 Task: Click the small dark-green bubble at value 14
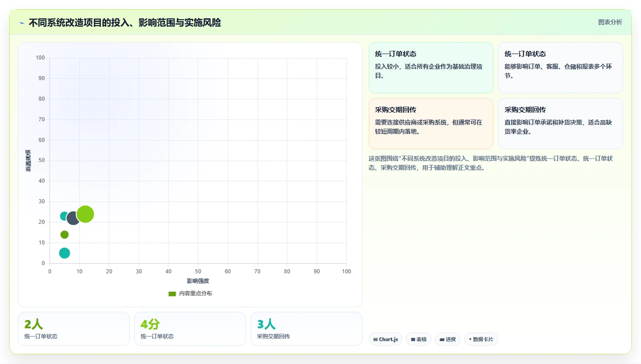(x=65, y=234)
